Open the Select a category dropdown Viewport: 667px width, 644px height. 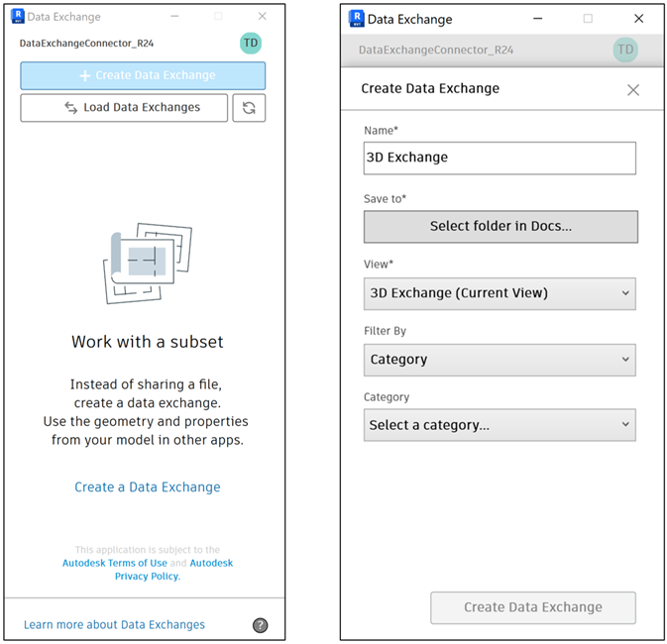click(x=500, y=425)
